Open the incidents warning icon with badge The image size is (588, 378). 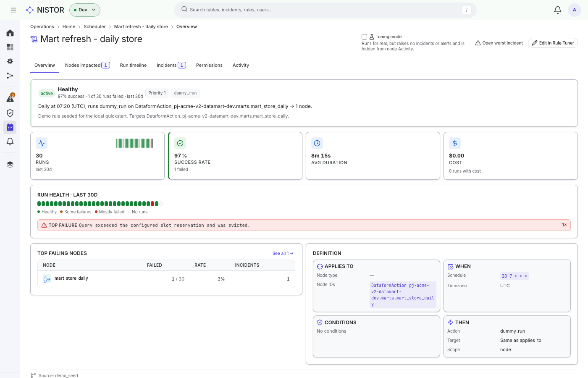10,98
